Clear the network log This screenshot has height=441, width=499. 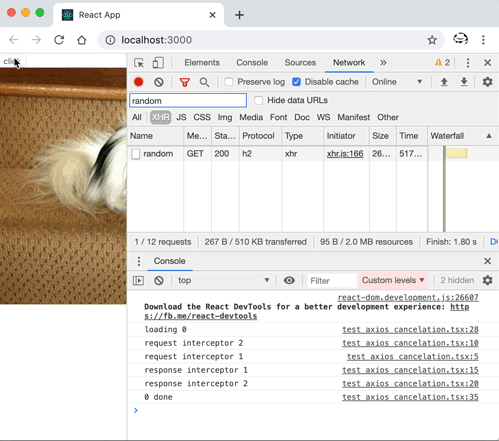pyautogui.click(x=159, y=82)
